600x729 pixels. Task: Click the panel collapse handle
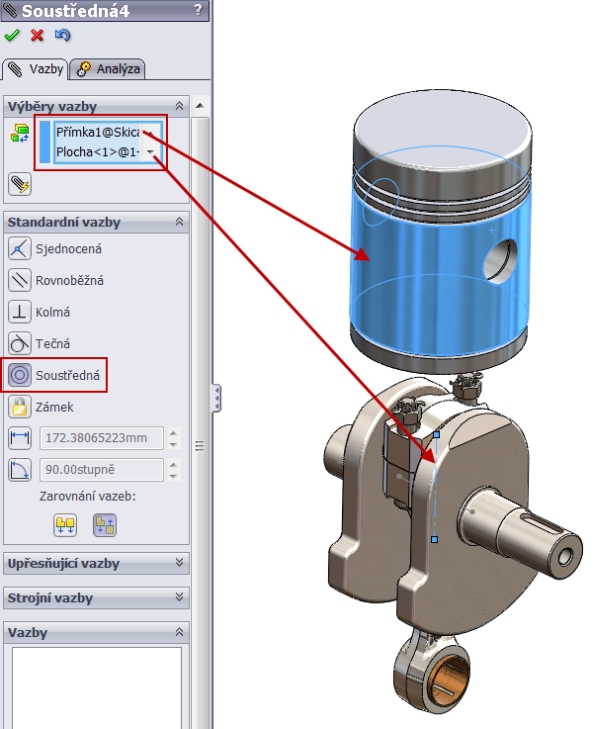click(217, 398)
